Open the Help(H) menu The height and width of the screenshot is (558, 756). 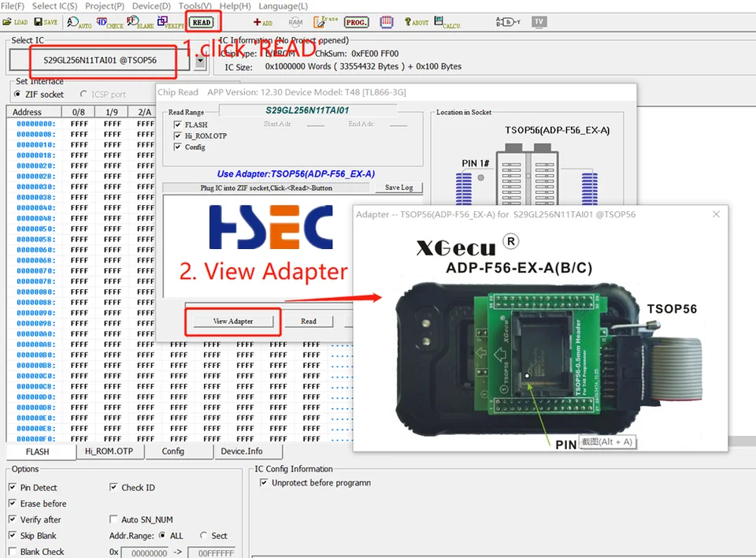235,6
